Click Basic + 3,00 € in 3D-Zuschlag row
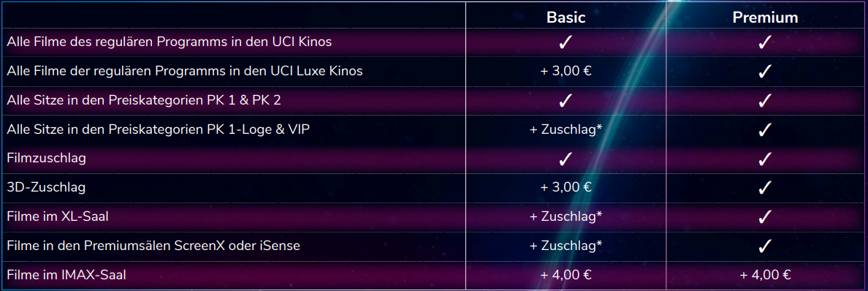This screenshot has width=868, height=291. pyautogui.click(x=566, y=188)
